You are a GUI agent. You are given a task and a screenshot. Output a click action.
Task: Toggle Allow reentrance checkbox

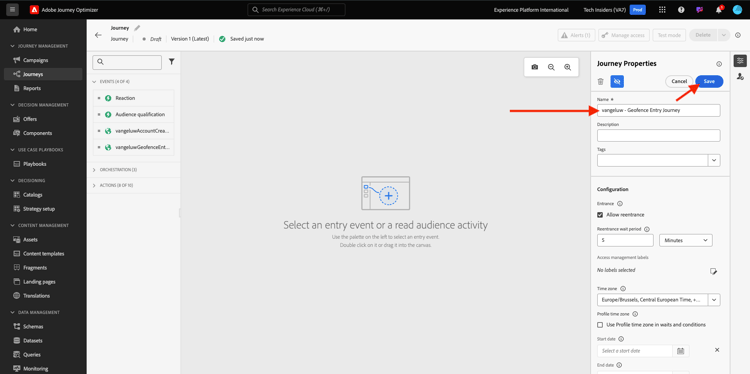pyautogui.click(x=600, y=215)
